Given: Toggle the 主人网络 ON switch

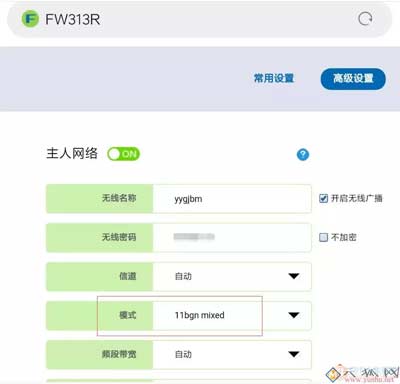Looking at the screenshot, I should [x=123, y=154].
